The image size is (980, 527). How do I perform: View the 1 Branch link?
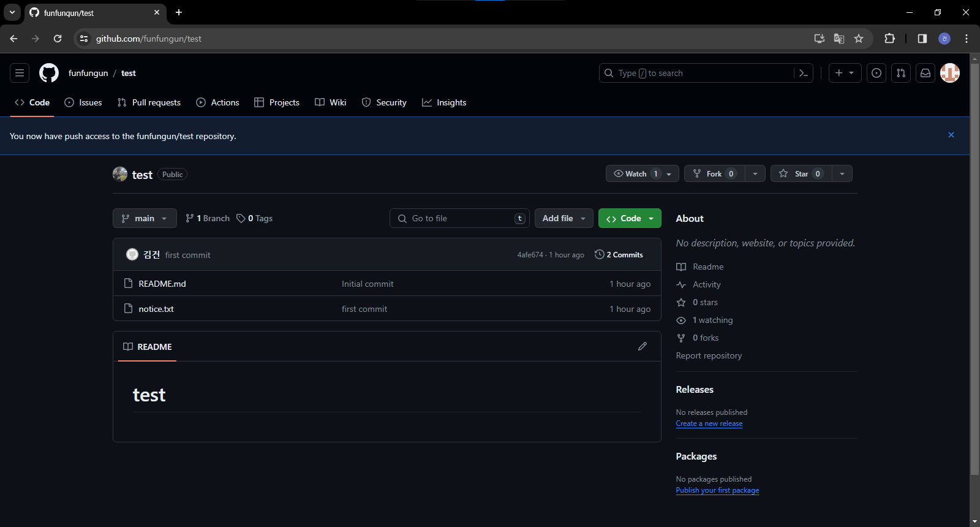pyautogui.click(x=208, y=218)
